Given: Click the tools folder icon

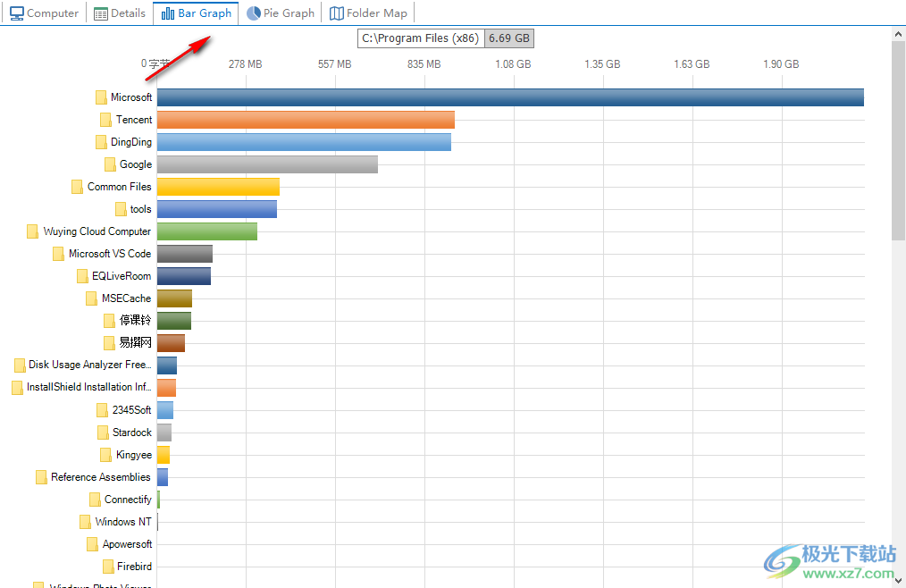Looking at the screenshot, I should (121, 209).
